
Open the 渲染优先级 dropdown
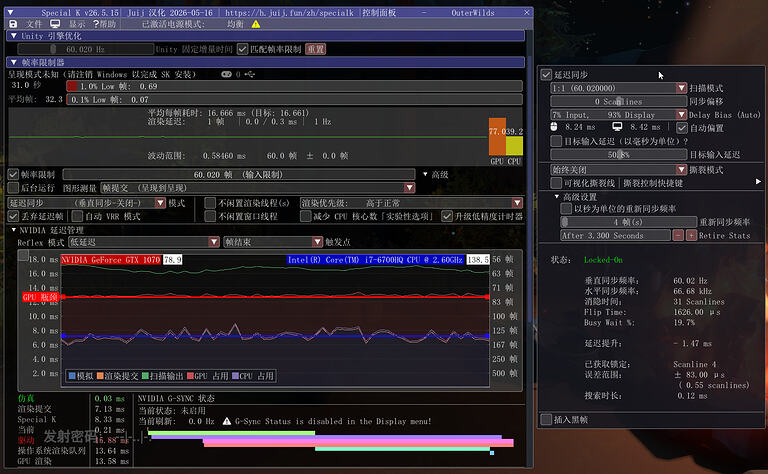411,203
